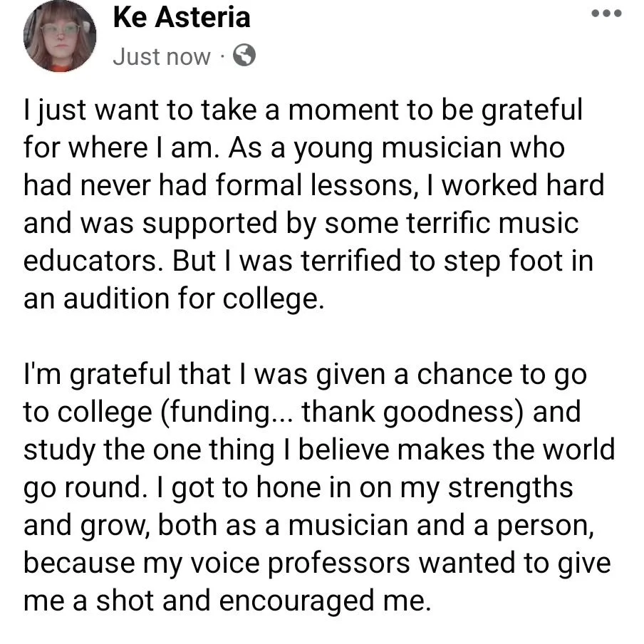Click the line "because my voice professors wanted"
644x644 pixels.
pos(317,562)
